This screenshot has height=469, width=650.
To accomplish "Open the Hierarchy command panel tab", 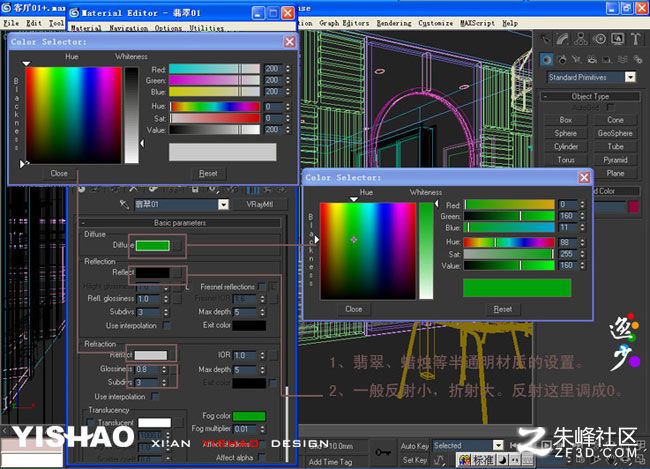I will coord(580,39).
